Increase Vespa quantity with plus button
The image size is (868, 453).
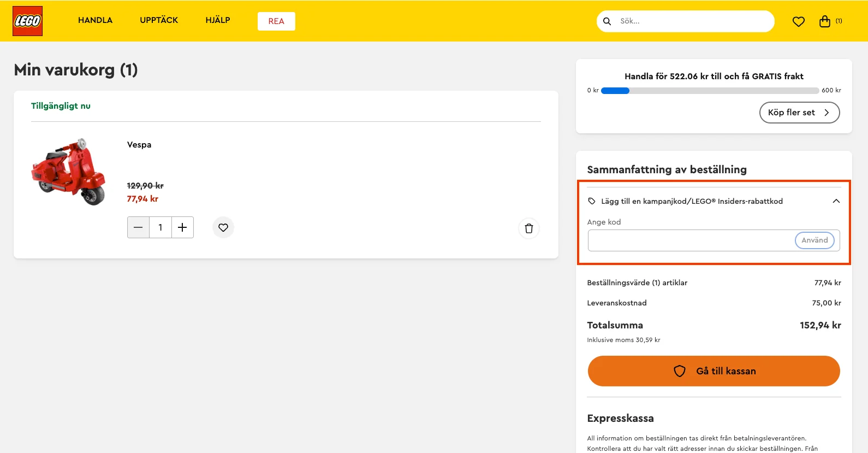pos(182,227)
